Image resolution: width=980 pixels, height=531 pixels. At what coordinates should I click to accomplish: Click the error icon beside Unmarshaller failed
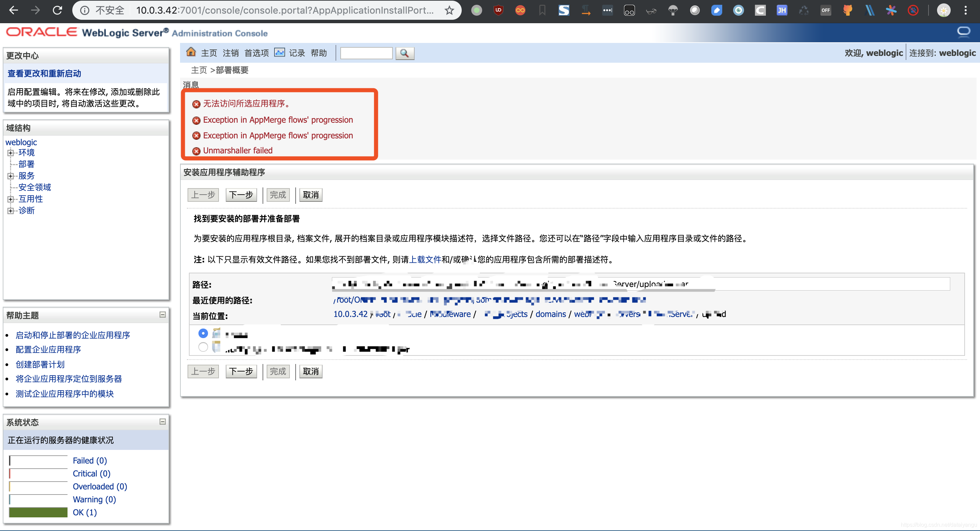[196, 151]
